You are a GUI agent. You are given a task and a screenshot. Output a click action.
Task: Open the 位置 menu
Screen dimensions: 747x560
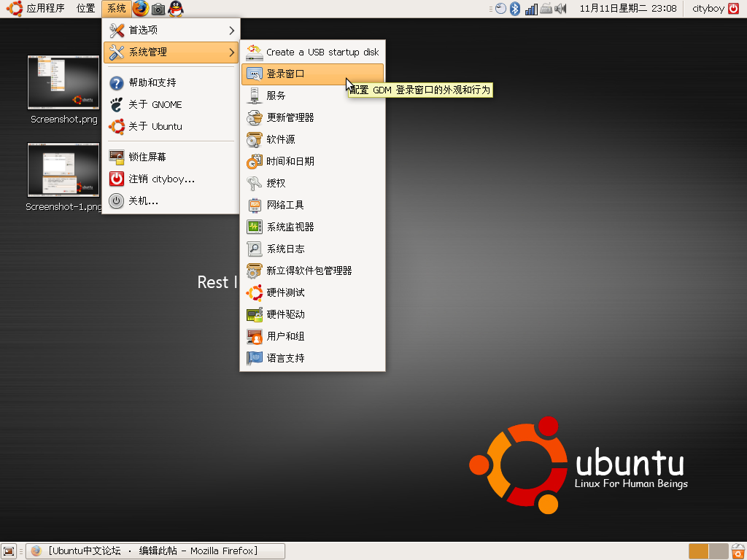click(x=86, y=9)
